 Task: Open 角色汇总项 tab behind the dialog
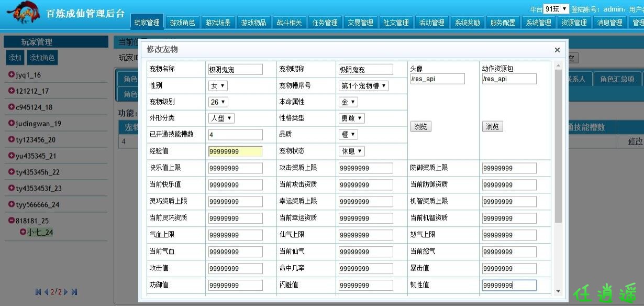pyautogui.click(x=618, y=79)
